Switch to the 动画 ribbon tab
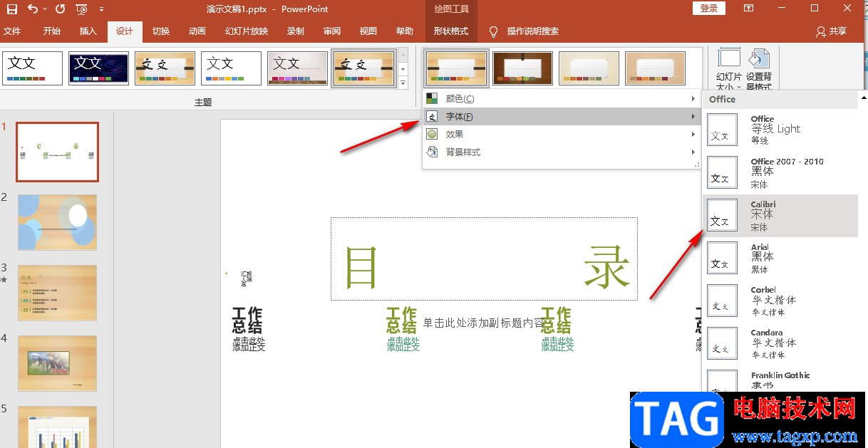Image resolution: width=868 pixels, height=448 pixels. [x=197, y=31]
